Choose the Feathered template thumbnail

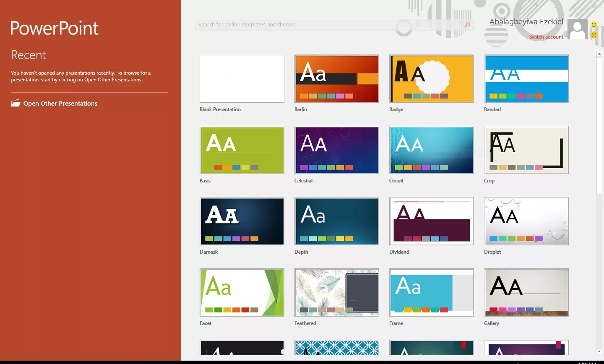click(337, 293)
